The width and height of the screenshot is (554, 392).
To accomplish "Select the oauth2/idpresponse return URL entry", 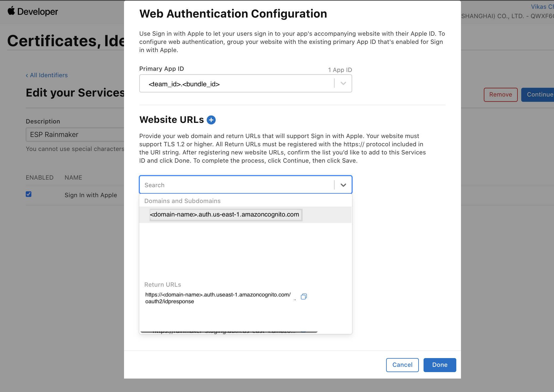I will coord(218,298).
